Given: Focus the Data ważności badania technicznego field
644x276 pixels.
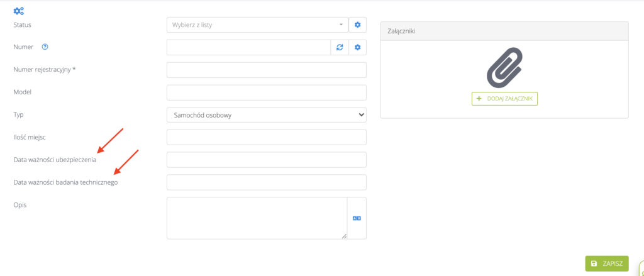Looking at the screenshot, I should 266,182.
